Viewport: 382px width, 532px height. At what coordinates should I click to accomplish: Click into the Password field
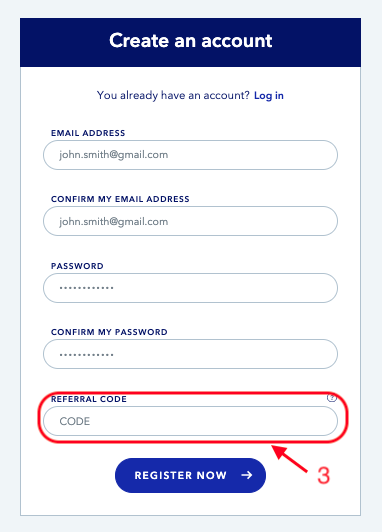tap(190, 288)
